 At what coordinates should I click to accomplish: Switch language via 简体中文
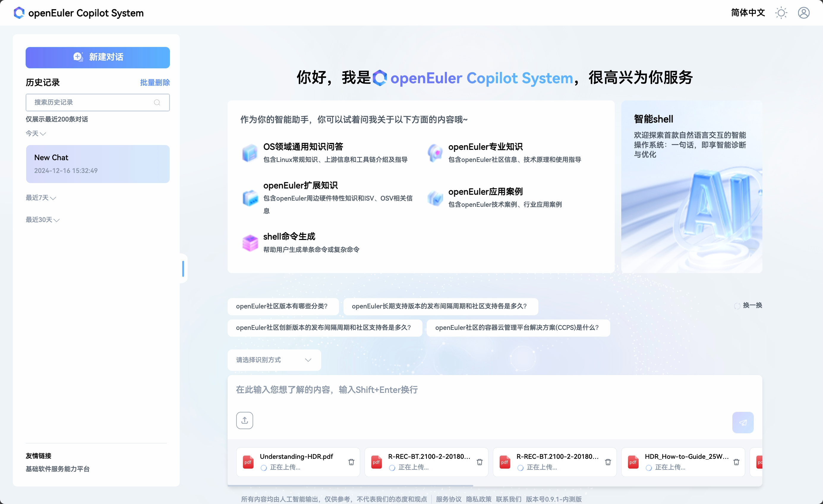point(748,13)
